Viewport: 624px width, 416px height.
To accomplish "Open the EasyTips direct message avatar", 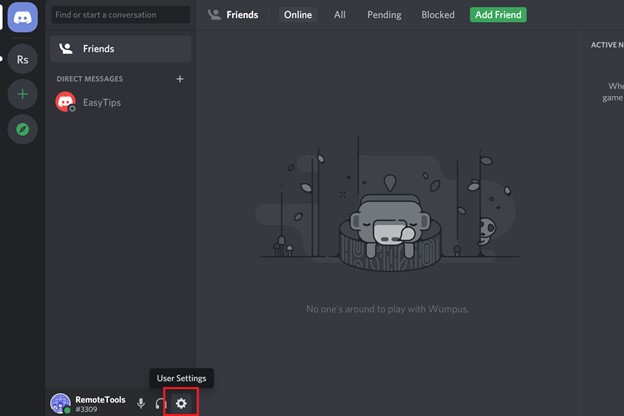I will (66, 102).
